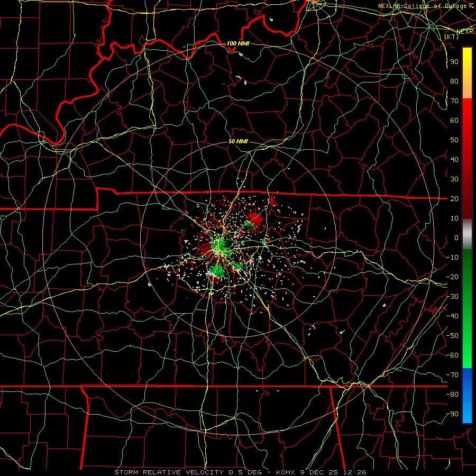Click the 20 value on velocity scale
The image size is (476, 476).
pyautogui.click(x=454, y=198)
